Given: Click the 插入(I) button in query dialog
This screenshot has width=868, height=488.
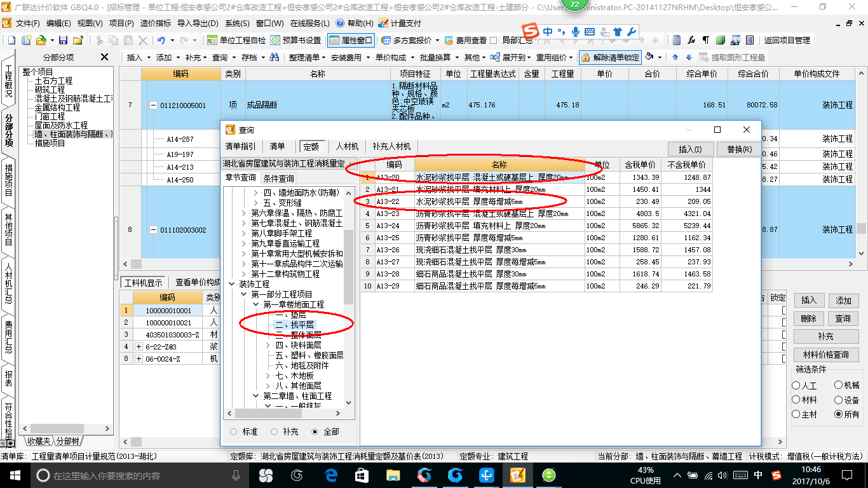Looking at the screenshot, I should (x=691, y=149).
